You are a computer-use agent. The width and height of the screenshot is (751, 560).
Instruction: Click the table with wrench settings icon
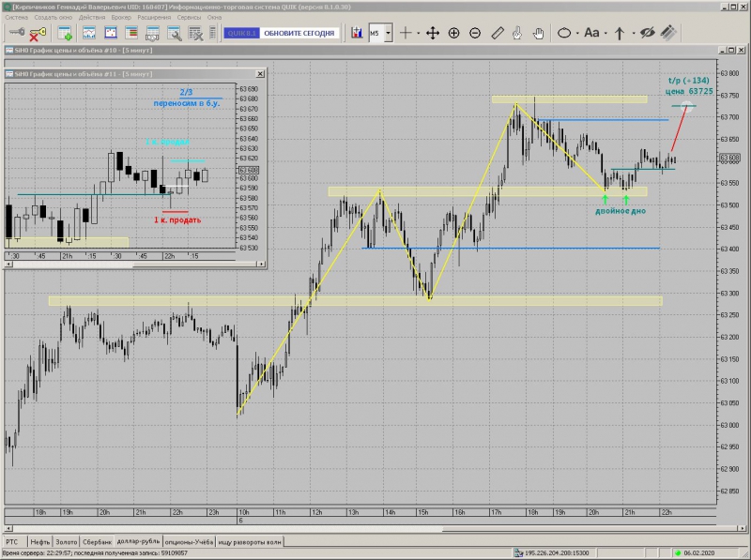pyautogui.click(x=175, y=33)
